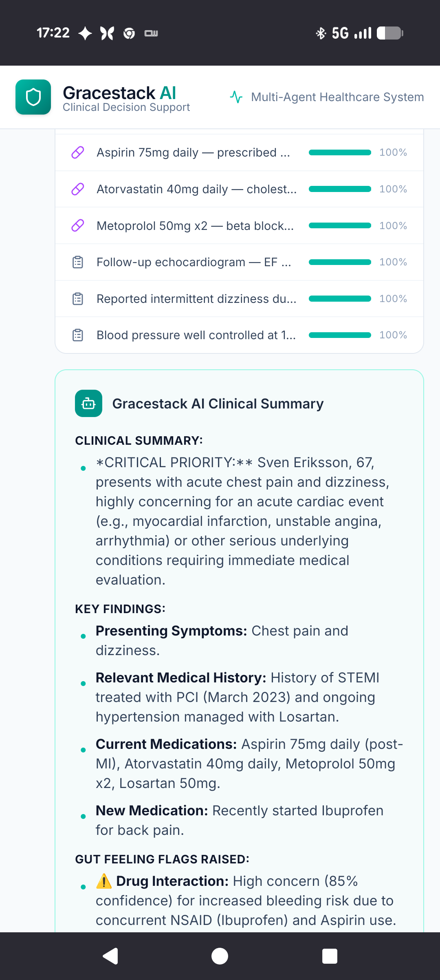Screen dimensions: 440x980
Task: Tap the recent apps square button
Action: point(329,956)
